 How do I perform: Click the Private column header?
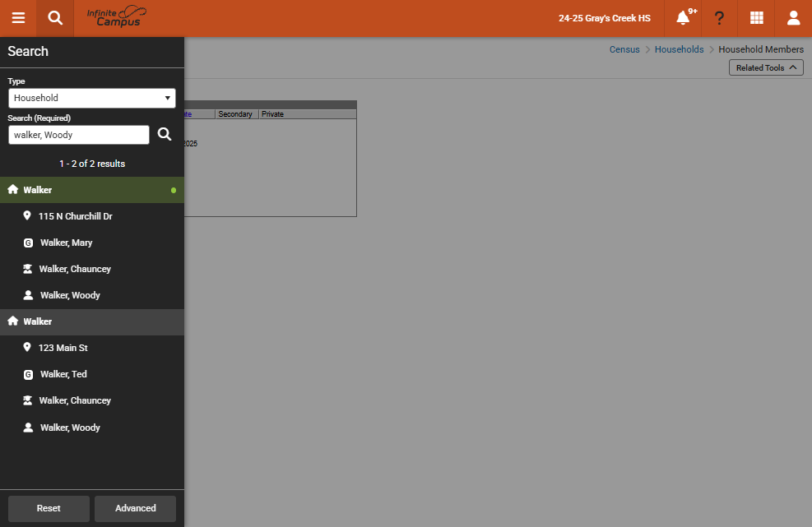point(272,114)
